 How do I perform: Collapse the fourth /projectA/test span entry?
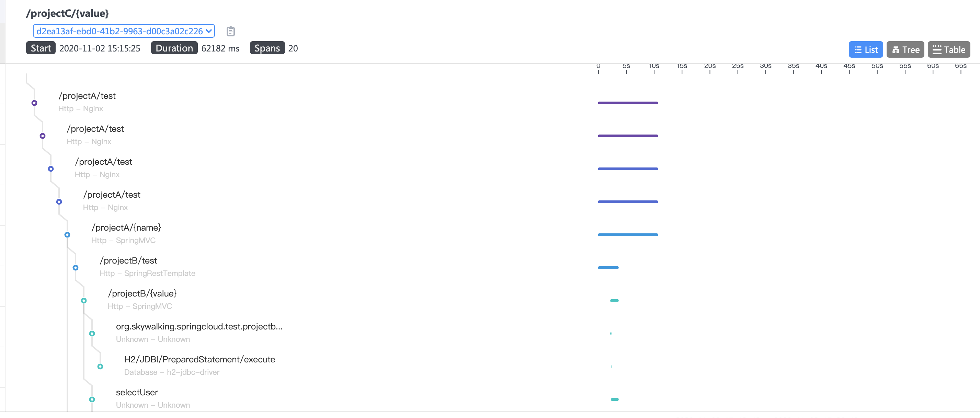(x=59, y=201)
